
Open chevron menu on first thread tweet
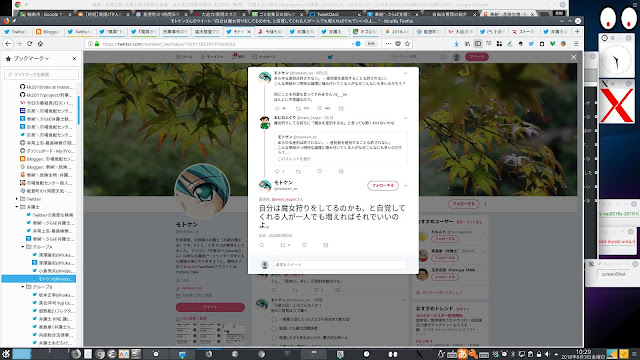pos(405,73)
